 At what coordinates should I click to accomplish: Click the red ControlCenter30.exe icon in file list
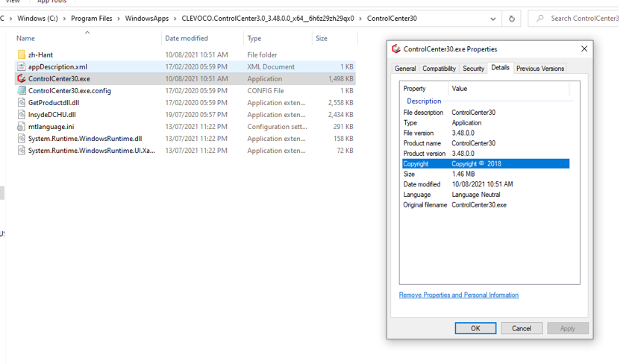tap(22, 78)
